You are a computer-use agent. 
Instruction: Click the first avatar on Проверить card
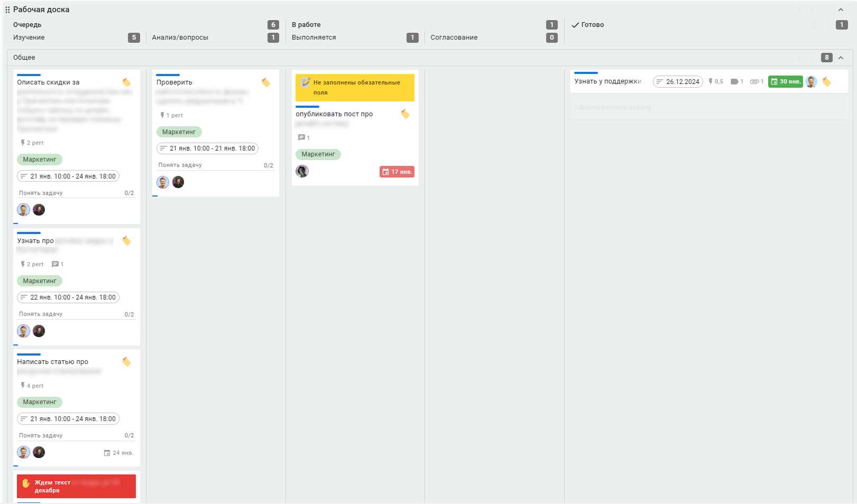tap(163, 182)
